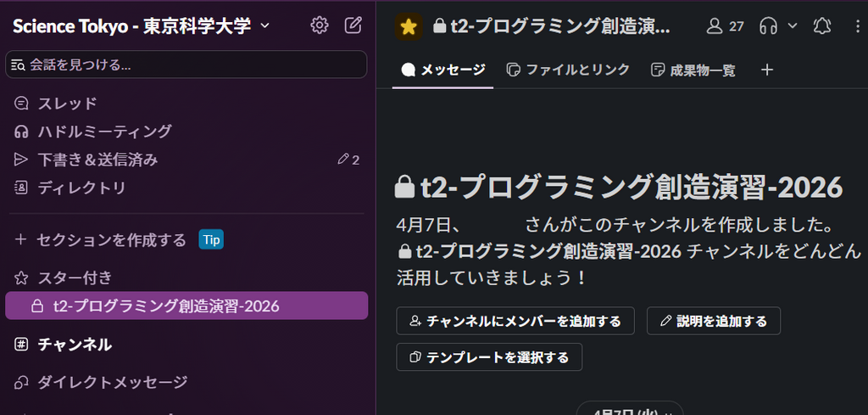Click 説明を追加する button
868x415 pixels.
[714, 321]
